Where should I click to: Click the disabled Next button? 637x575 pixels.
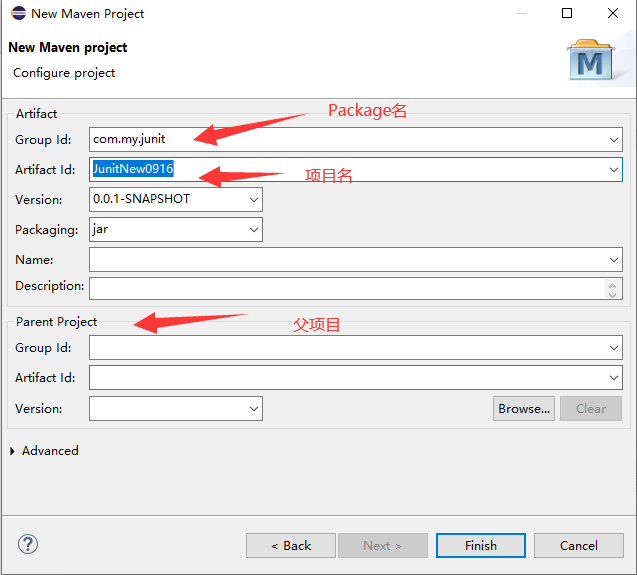click(383, 546)
